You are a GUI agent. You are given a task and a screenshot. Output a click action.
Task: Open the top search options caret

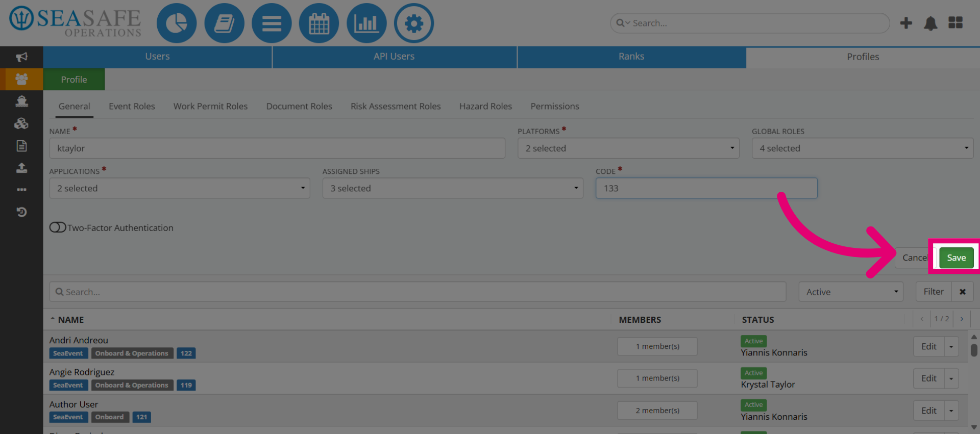pyautogui.click(x=623, y=23)
